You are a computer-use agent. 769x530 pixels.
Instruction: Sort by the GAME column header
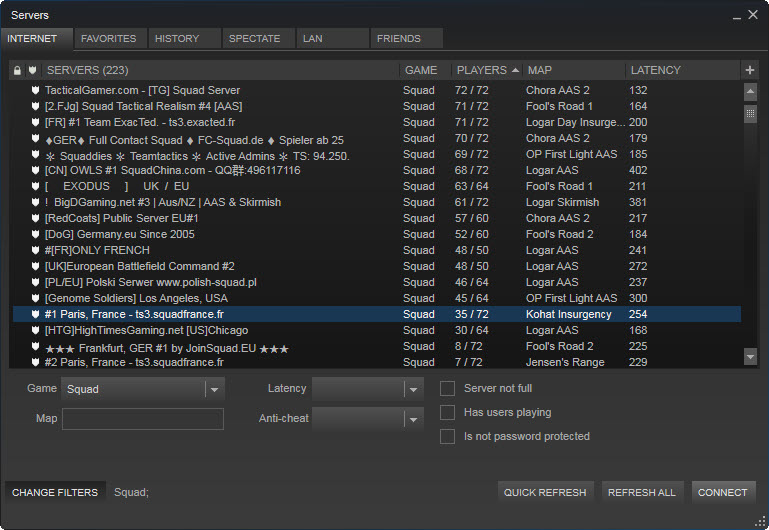click(x=425, y=70)
